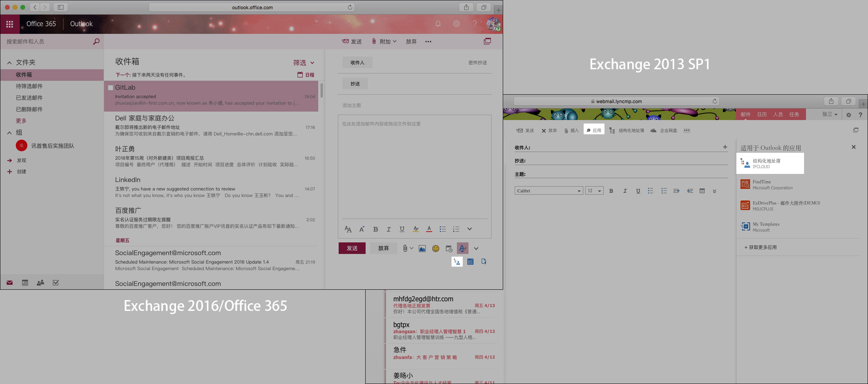Image resolution: width=868 pixels, height=384 pixels.
Task: Collapse the 组 groups section
Action: pyautogui.click(x=10, y=133)
